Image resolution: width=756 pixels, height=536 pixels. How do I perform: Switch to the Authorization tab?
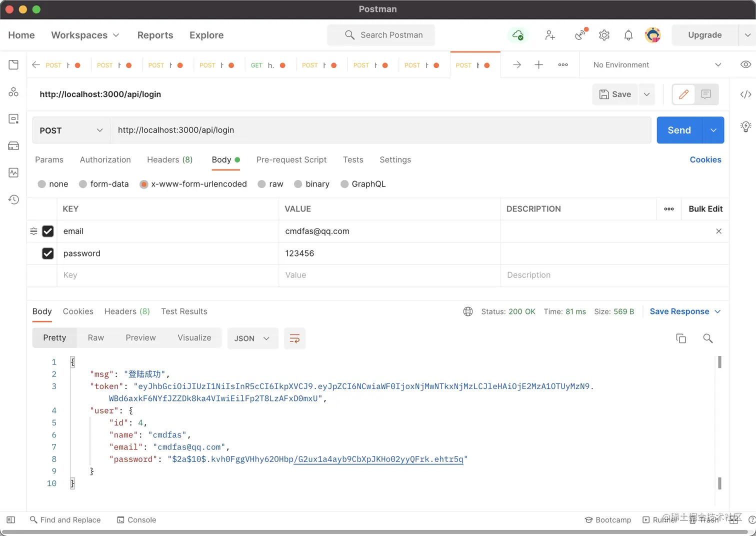point(105,159)
